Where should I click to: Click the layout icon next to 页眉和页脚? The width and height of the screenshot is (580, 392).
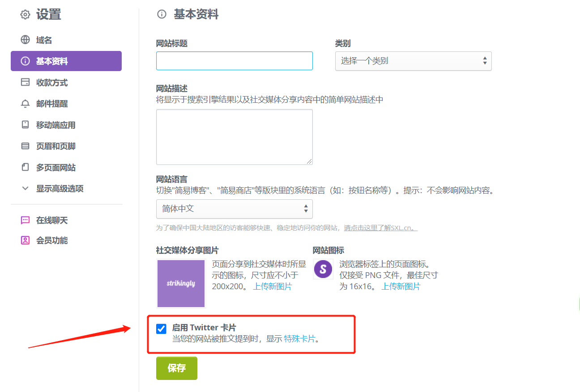tap(26, 146)
